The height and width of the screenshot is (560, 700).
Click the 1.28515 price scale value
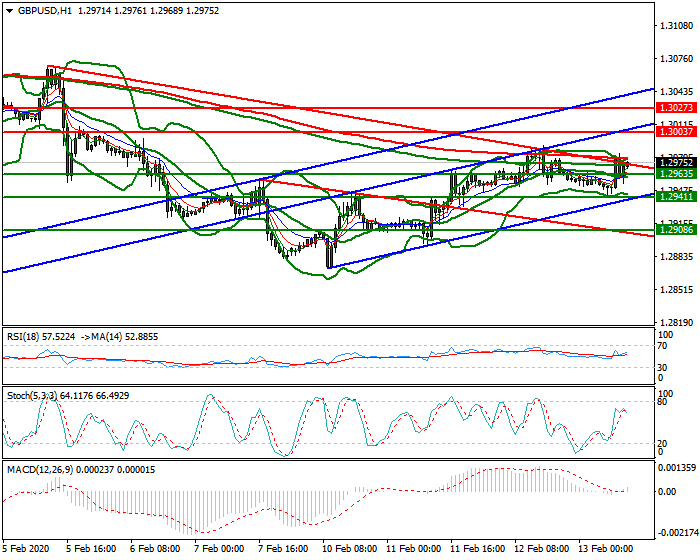pyautogui.click(x=677, y=289)
